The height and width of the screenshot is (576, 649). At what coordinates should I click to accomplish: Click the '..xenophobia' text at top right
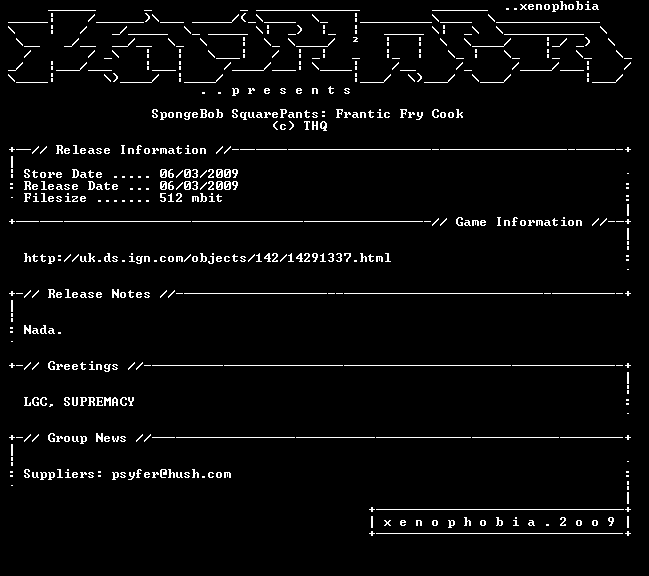552,7
